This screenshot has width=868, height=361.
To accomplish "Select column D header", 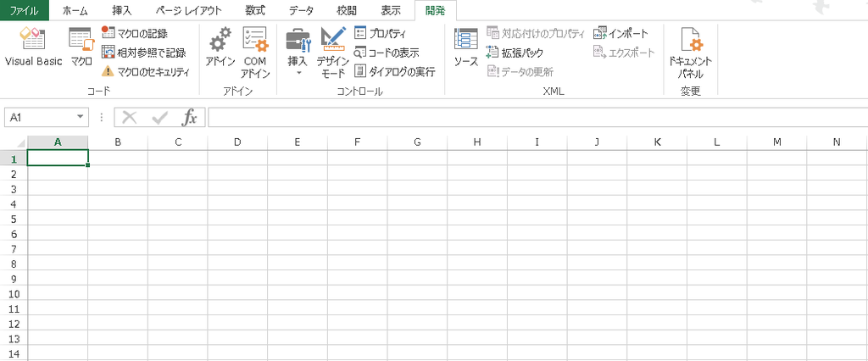I will point(237,142).
